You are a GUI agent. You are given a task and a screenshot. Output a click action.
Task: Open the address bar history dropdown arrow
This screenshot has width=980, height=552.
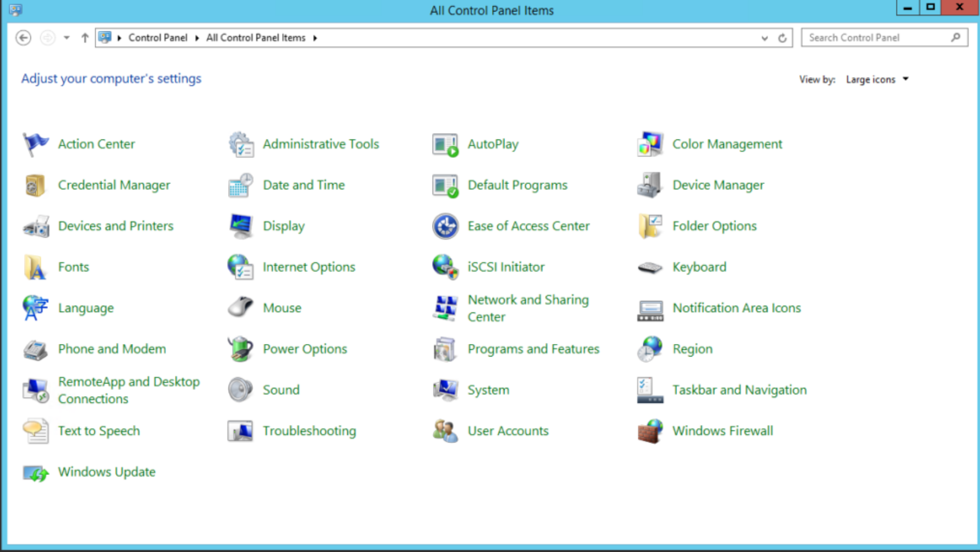click(x=765, y=38)
